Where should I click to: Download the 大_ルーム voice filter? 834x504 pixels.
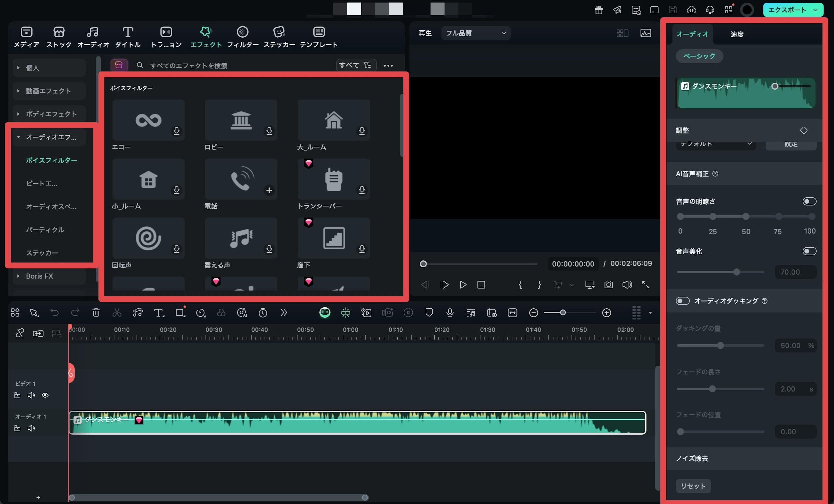pyautogui.click(x=362, y=131)
